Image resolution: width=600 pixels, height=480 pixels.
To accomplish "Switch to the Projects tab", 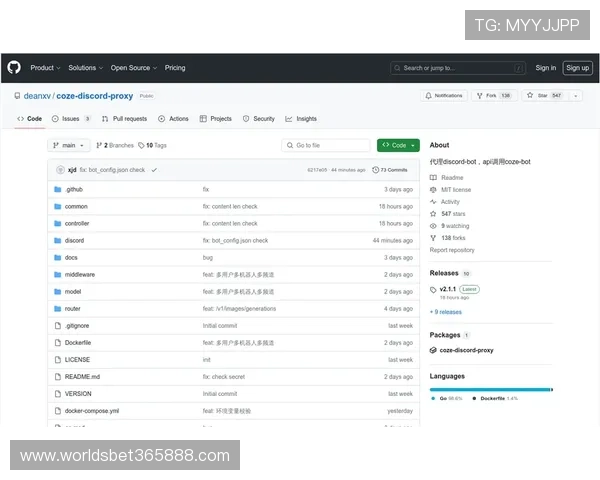I will 216,119.
